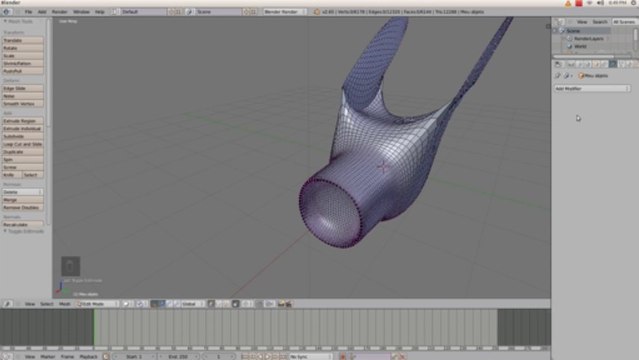Screen dimensions: 639x360
Task: Click the Push/Pull button
Action: tap(23, 71)
